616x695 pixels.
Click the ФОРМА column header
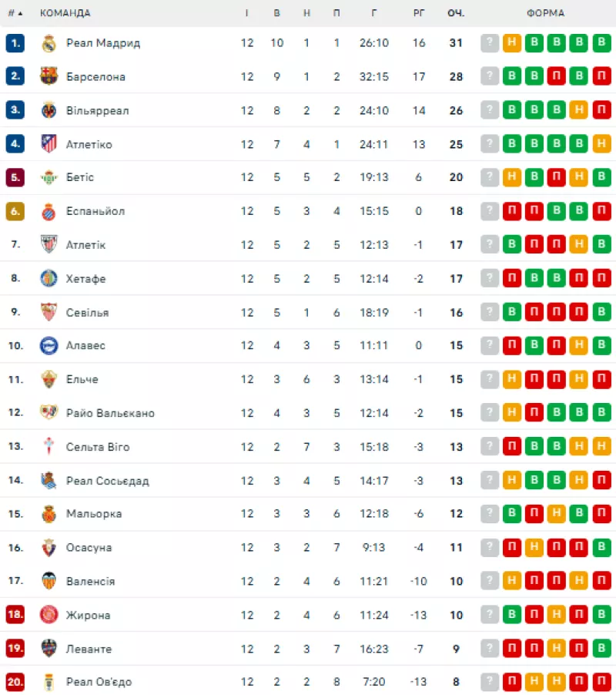pos(546,13)
